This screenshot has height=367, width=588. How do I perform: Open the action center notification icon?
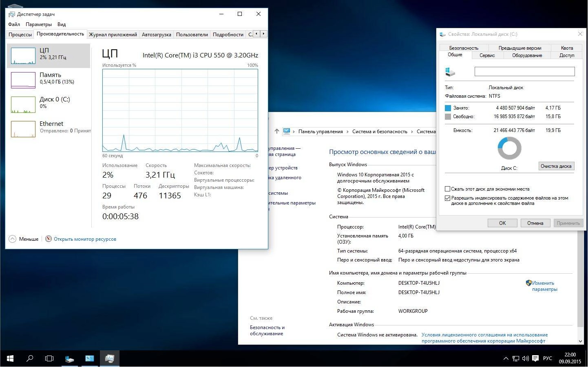(535, 358)
